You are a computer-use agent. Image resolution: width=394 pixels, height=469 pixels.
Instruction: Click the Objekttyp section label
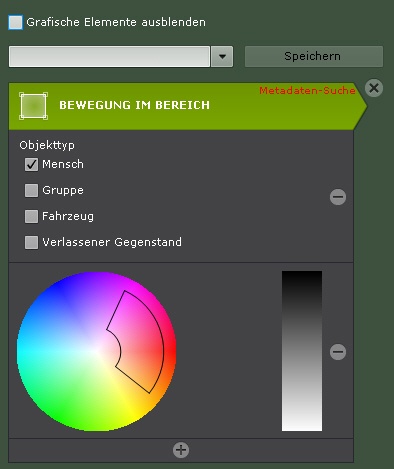click(47, 145)
